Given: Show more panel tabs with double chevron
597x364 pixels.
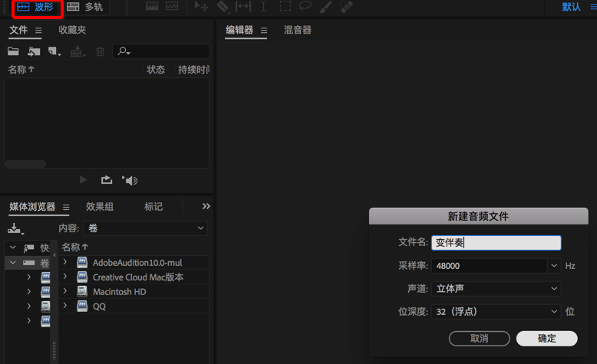Looking at the screenshot, I should tap(206, 206).
